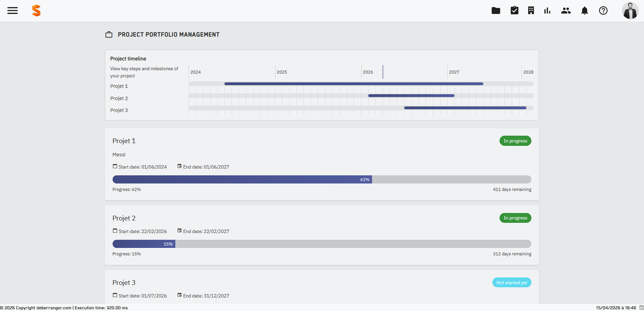Click Projet 3 timeline bar
The height and width of the screenshot is (311, 644).
coord(465,108)
